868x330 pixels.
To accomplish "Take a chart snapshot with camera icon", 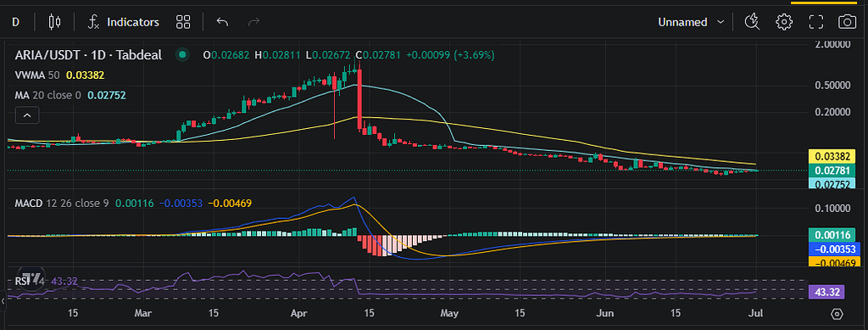I will click(847, 22).
